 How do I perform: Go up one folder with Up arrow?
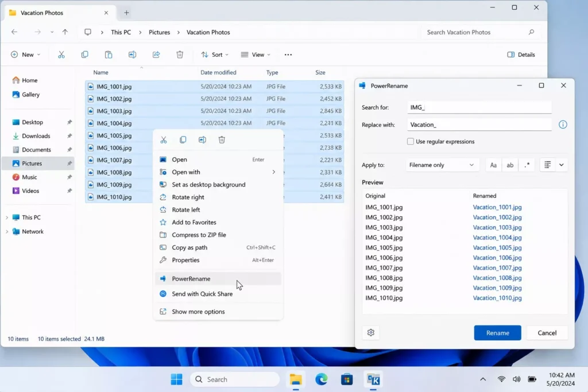(x=65, y=32)
